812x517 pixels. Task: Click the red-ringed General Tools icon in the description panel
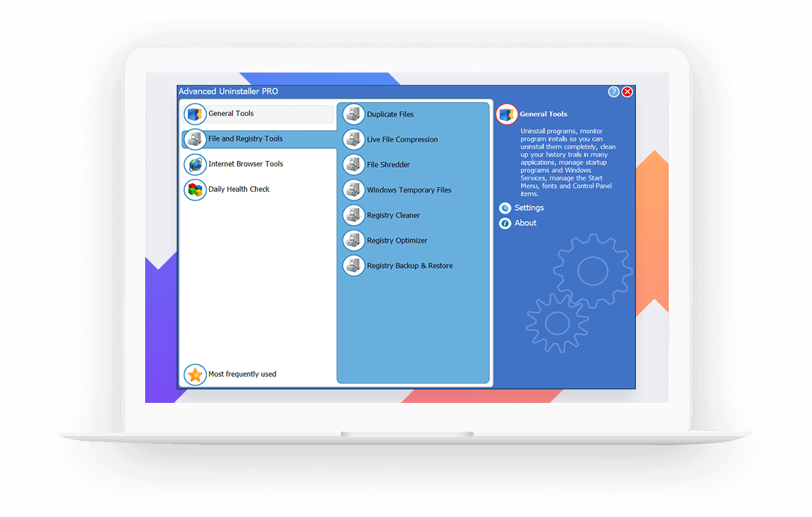click(x=507, y=114)
